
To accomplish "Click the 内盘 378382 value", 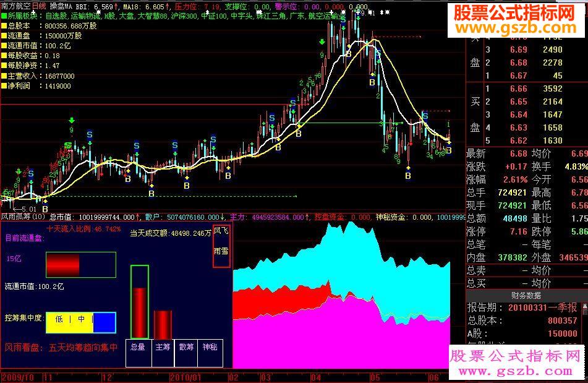I will tap(512, 257).
